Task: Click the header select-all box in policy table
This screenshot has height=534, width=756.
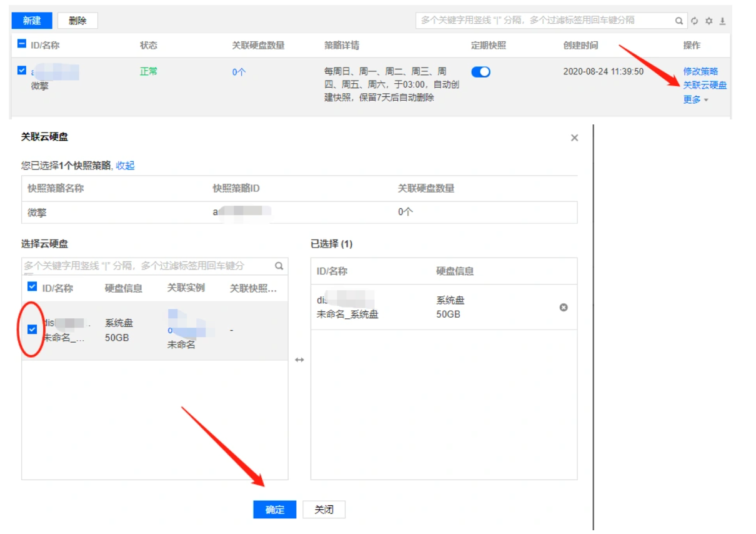Action: coord(22,44)
